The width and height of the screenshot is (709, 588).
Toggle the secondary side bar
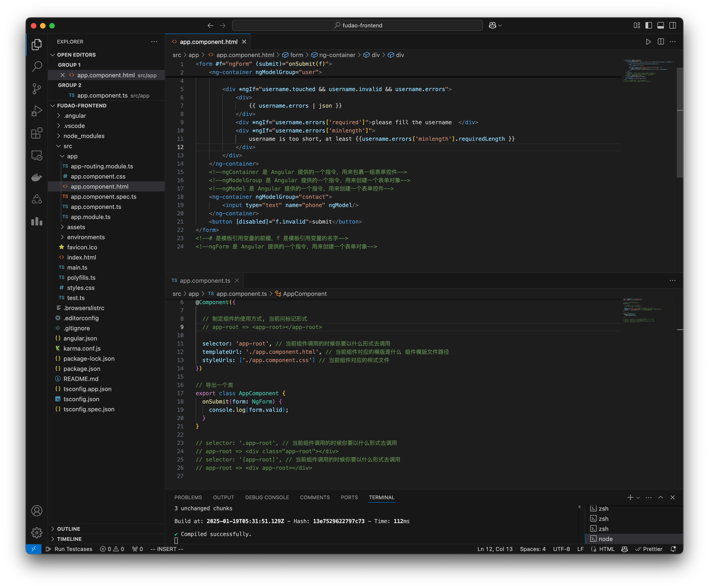pyautogui.click(x=672, y=25)
